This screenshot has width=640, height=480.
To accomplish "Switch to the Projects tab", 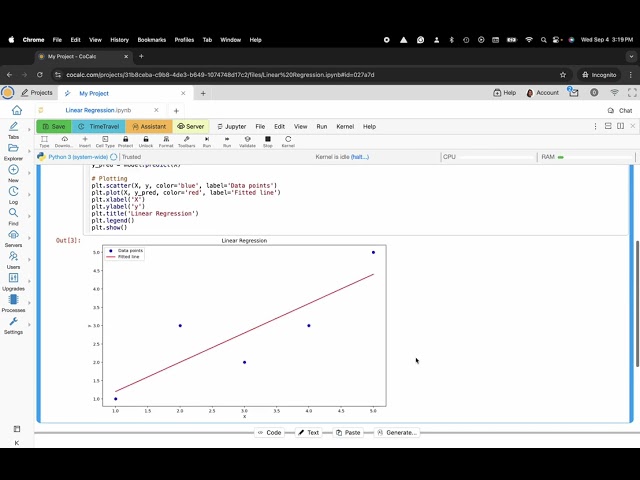I will coord(37,93).
